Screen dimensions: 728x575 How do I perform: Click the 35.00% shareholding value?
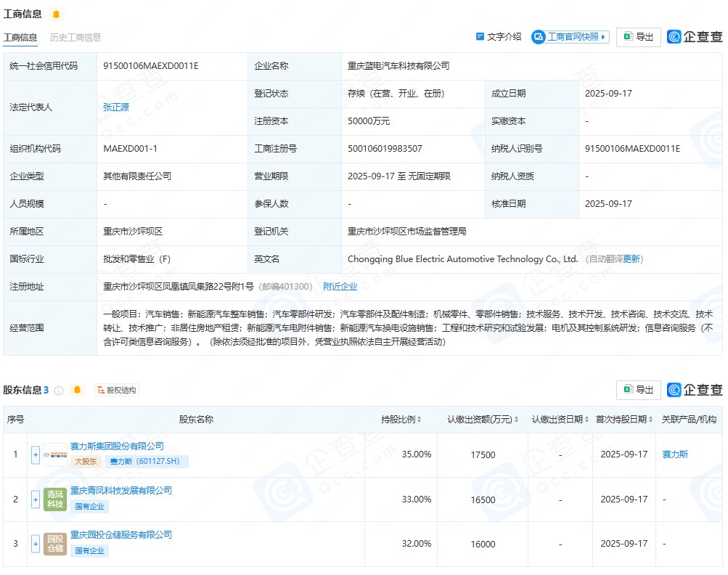[417, 454]
